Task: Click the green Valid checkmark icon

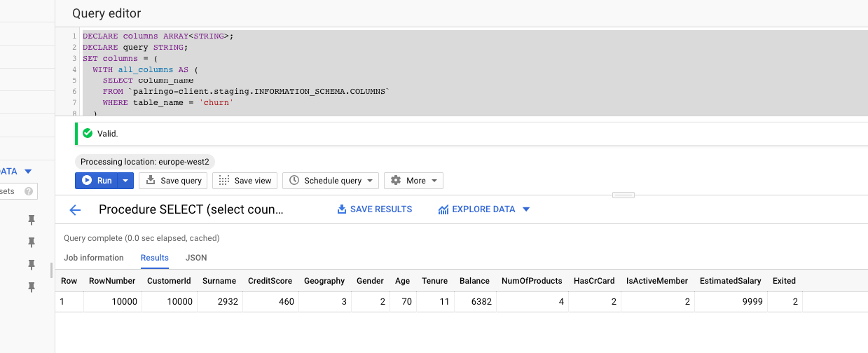Action: coord(88,133)
